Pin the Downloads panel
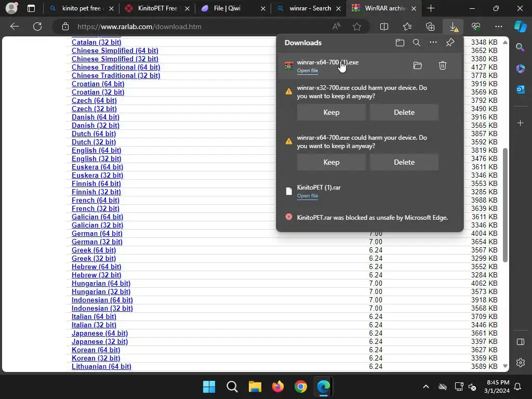 pos(450,43)
